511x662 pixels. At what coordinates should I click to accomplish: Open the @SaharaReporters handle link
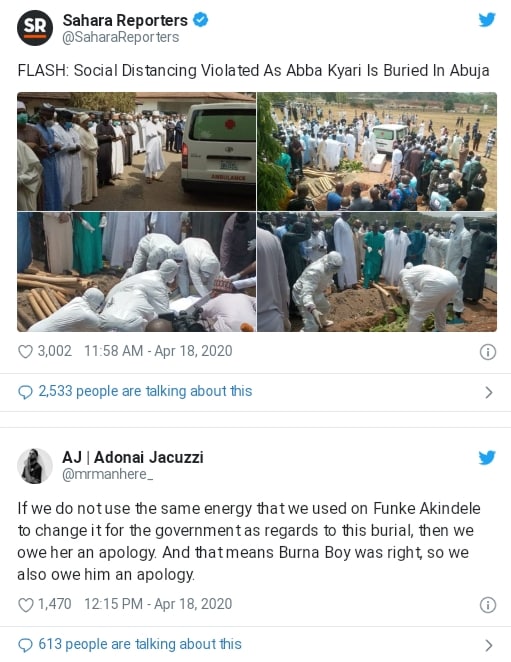point(121,37)
